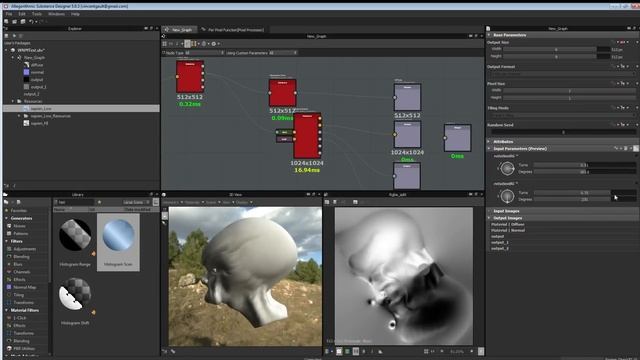Expand the Attributes section
The image size is (640, 360).
pyautogui.click(x=489, y=142)
